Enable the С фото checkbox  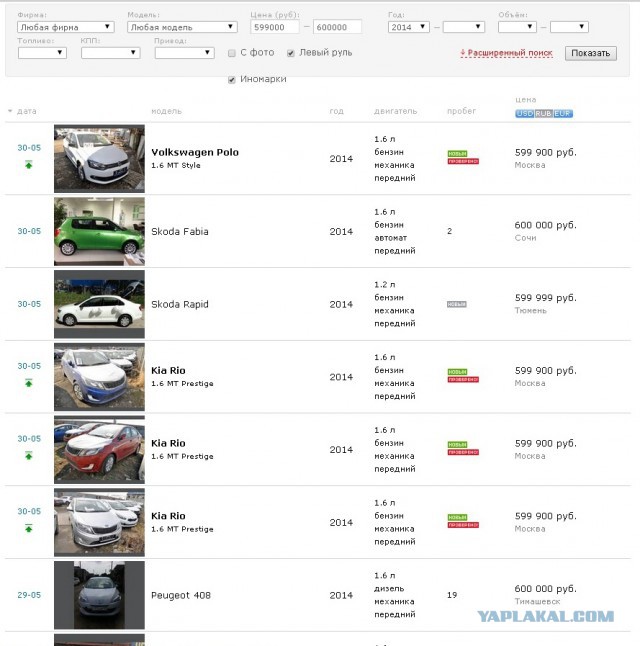point(232,53)
